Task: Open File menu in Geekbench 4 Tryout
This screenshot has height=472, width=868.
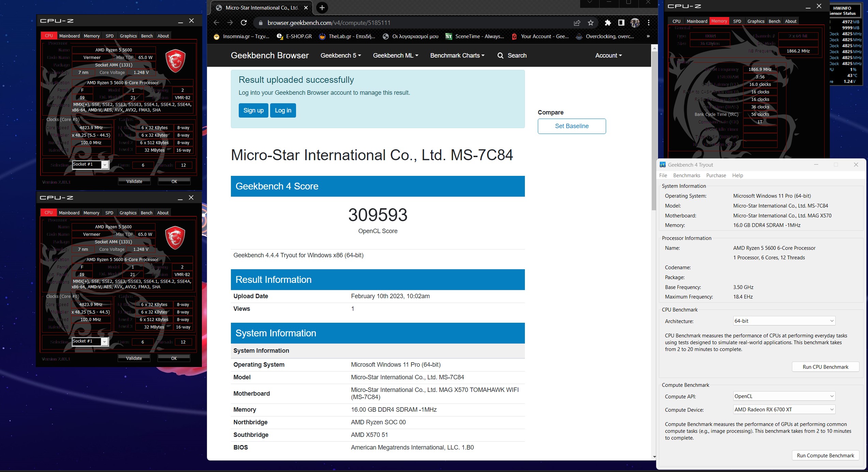Action: pos(663,175)
